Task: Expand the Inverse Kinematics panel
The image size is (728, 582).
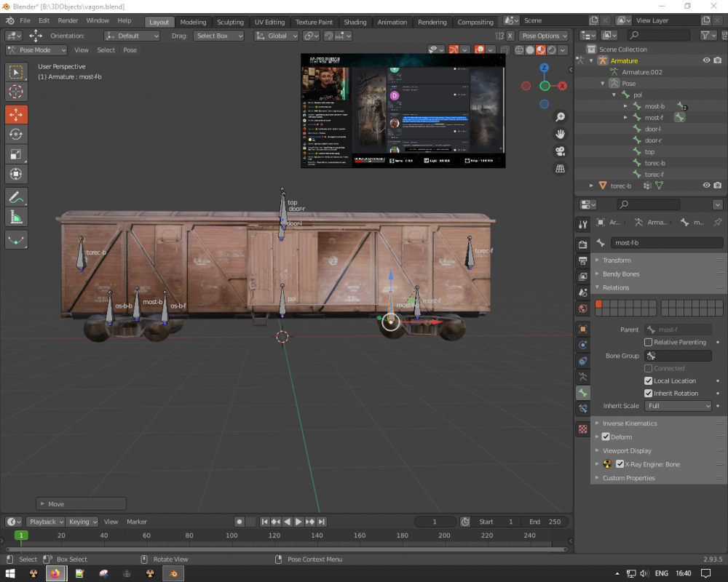Action: point(629,423)
